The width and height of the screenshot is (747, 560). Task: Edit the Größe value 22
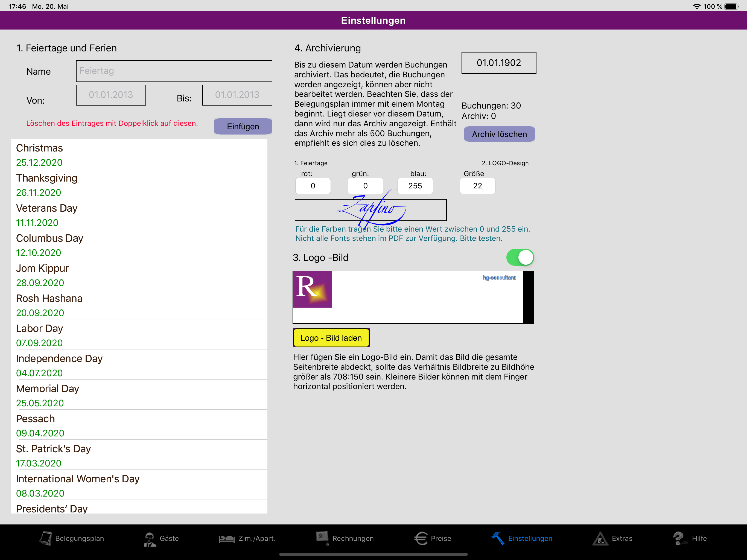(x=477, y=186)
